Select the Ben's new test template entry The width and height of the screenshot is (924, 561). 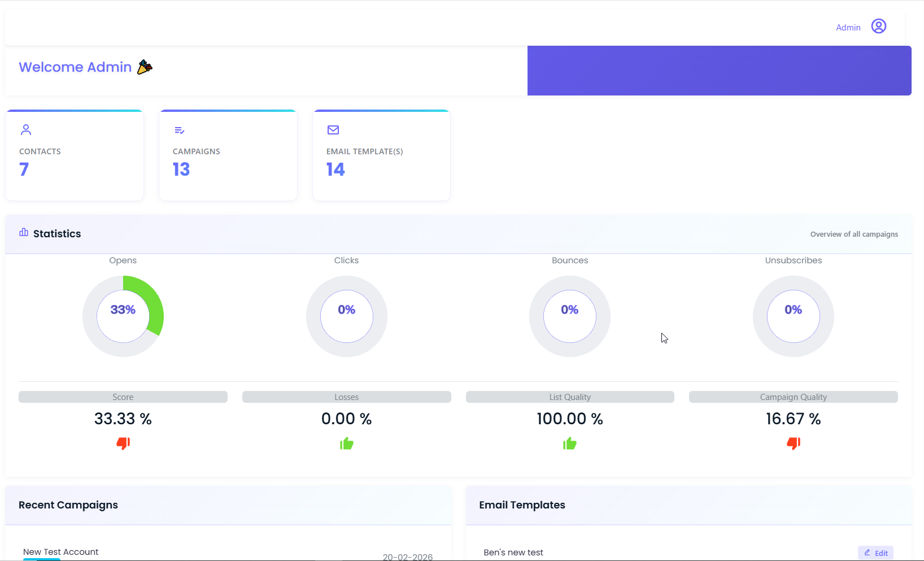pyautogui.click(x=513, y=553)
